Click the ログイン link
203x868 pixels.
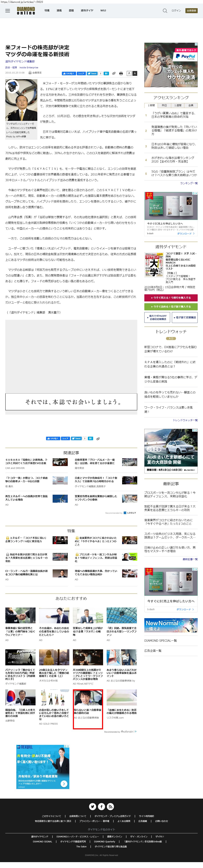tap(176, 11)
